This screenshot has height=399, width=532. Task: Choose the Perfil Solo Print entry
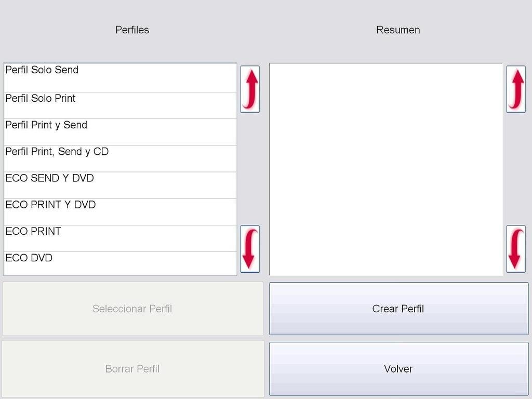[120, 105]
